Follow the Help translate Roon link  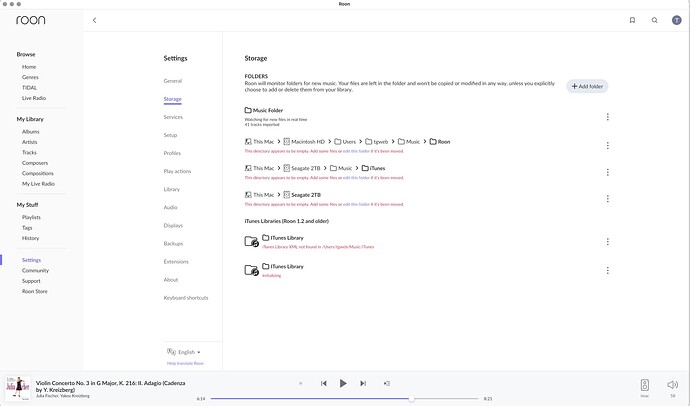tap(185, 363)
